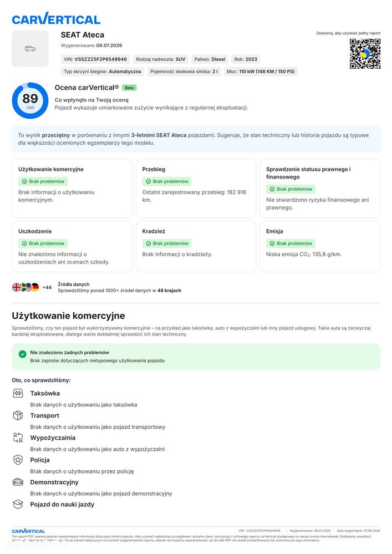Viewport: 392px width, 554px height.
Task: Click Brak problemów badge under Emisja
Action: pos(291,243)
